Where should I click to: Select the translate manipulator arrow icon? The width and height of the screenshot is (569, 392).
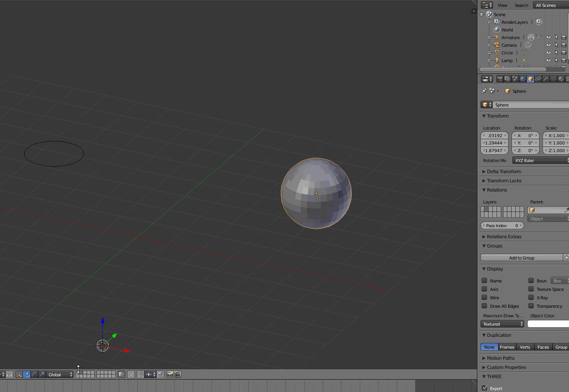(x=26, y=374)
